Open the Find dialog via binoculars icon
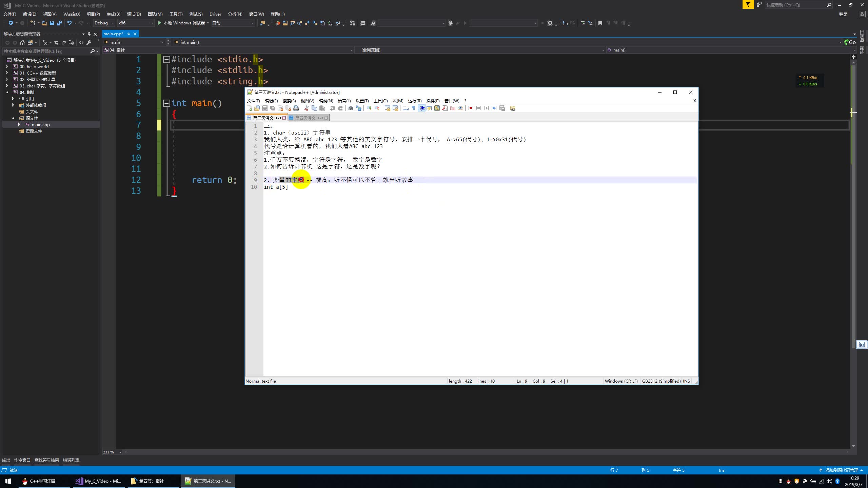Image resolution: width=868 pixels, height=488 pixels. tap(351, 108)
